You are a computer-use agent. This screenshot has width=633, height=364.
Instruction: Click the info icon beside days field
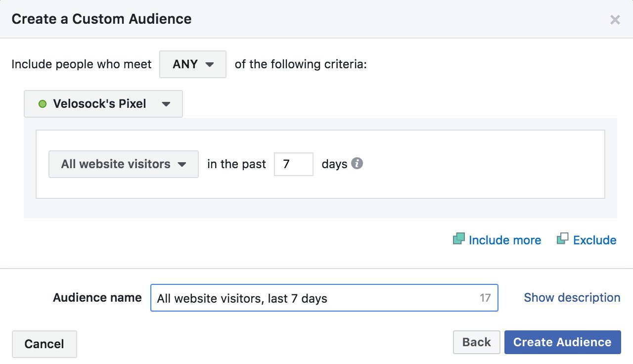(x=358, y=164)
